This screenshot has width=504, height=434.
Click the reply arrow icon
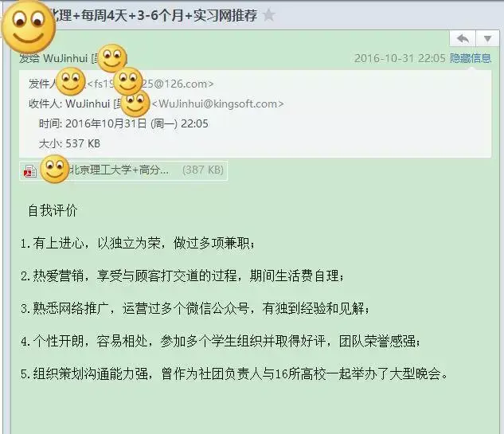tap(463, 39)
